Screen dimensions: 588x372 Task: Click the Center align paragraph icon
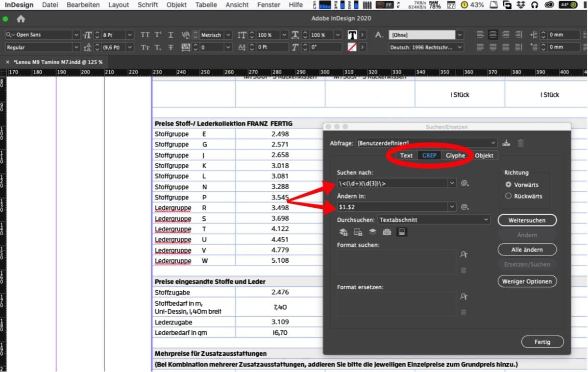pos(493,35)
